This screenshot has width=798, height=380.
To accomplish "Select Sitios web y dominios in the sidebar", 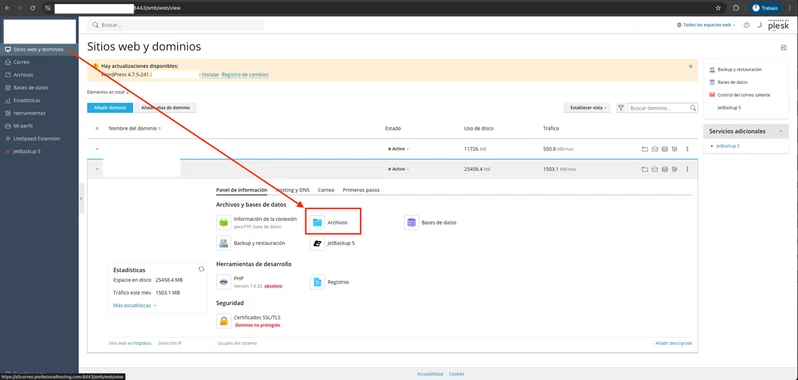I will [x=39, y=49].
